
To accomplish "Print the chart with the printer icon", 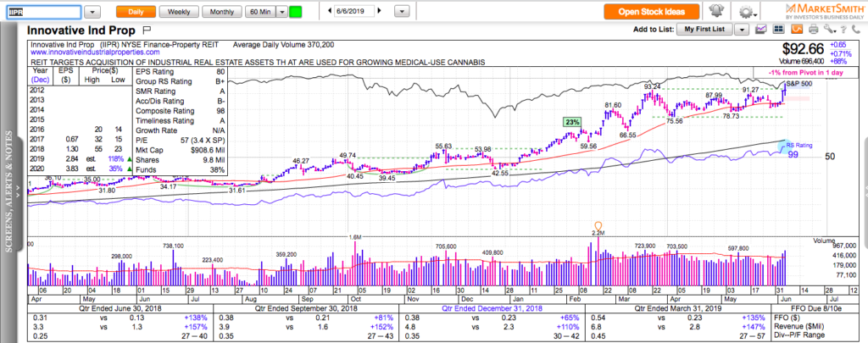I will click(x=813, y=29).
